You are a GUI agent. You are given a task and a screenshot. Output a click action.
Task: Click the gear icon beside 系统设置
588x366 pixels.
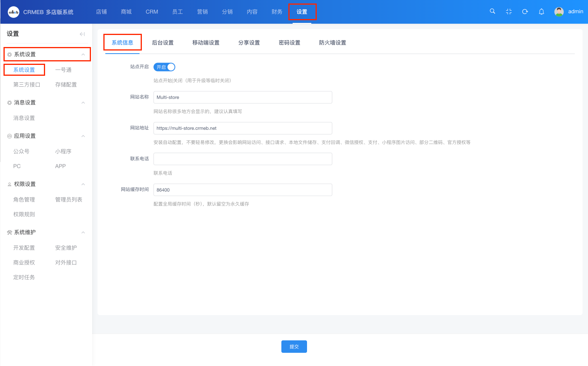pos(10,55)
